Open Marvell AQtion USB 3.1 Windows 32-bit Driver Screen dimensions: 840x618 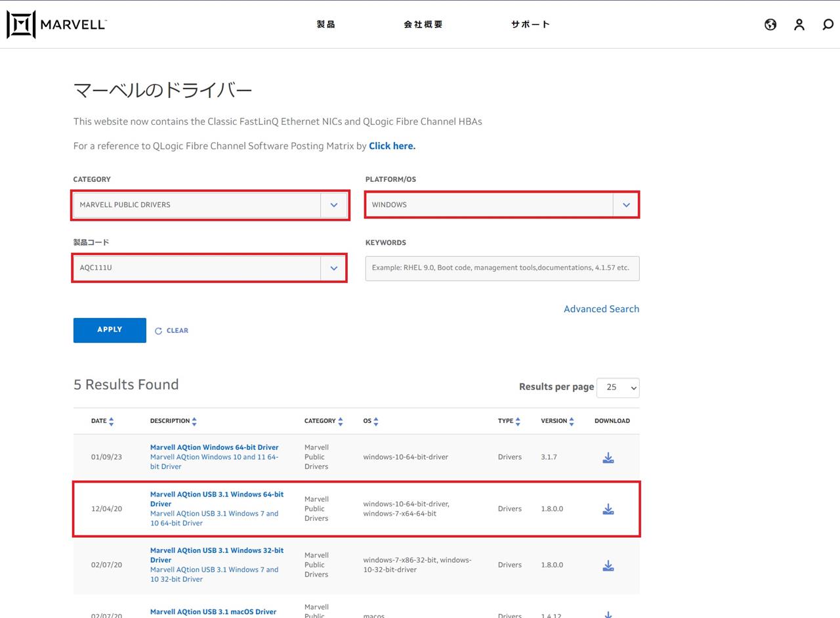tap(217, 555)
